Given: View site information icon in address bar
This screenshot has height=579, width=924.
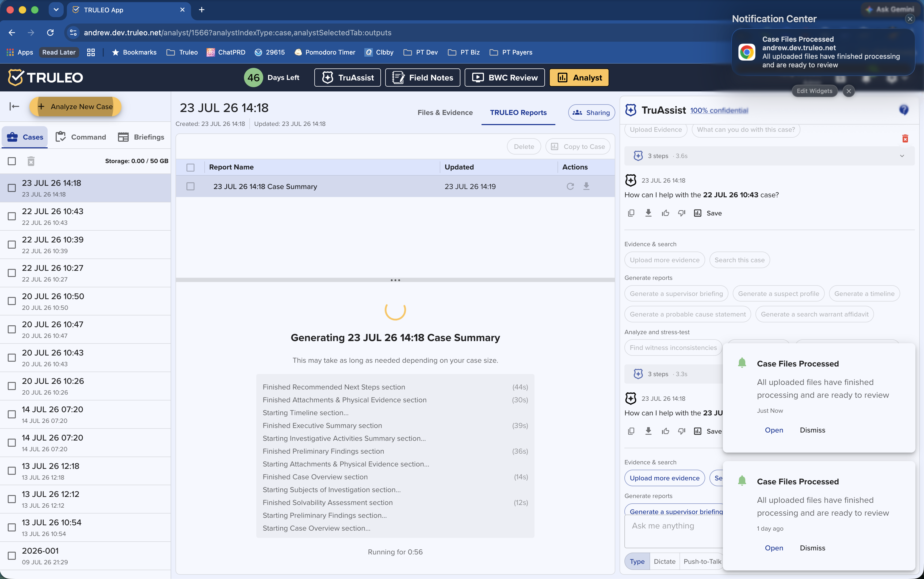Looking at the screenshot, I should (73, 33).
